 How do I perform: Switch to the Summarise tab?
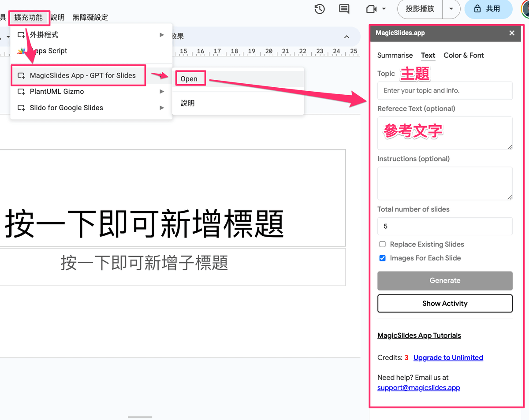tap(395, 56)
